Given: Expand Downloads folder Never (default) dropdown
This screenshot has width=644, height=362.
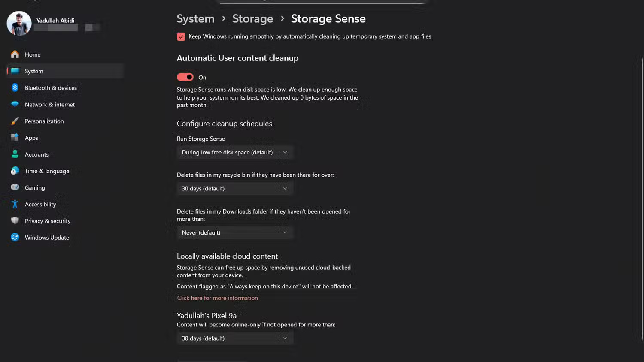Looking at the screenshot, I should pos(234,232).
